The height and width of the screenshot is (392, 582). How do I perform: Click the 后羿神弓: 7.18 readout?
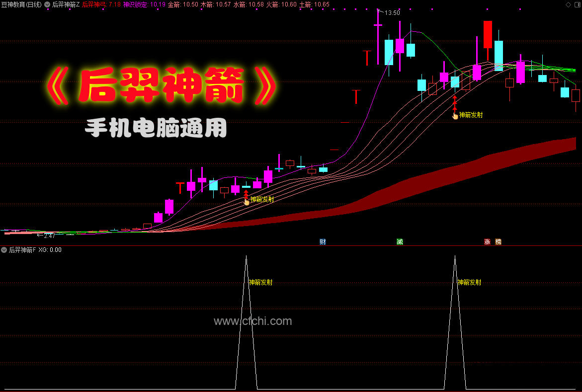click(x=101, y=5)
